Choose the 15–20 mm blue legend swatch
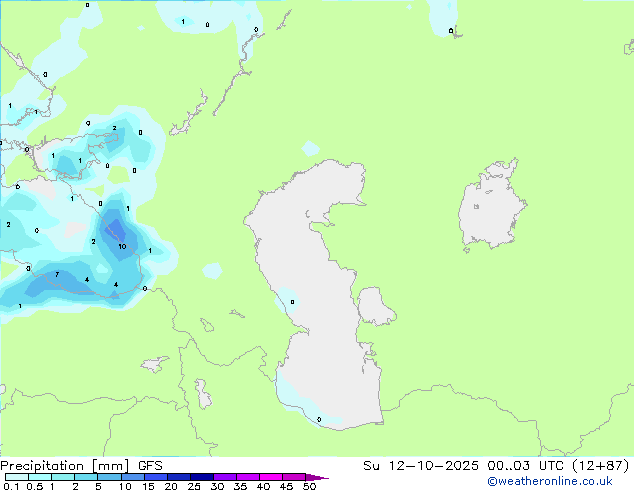Viewport: 634px width, 490px height. [x=156, y=477]
